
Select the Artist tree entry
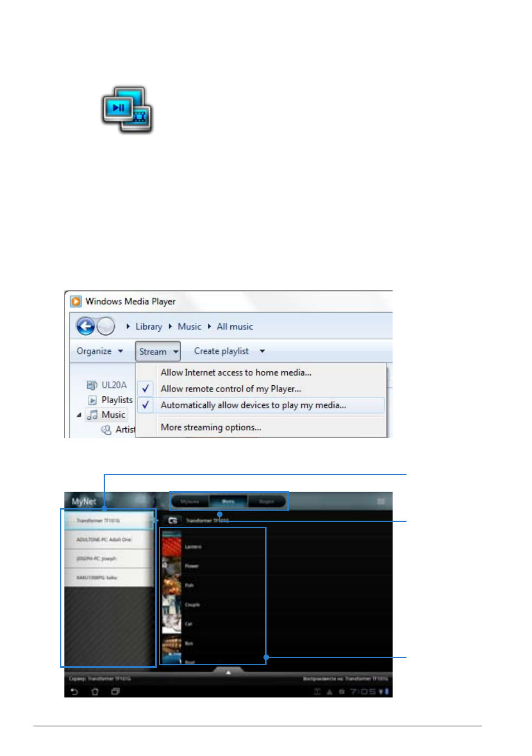click(125, 429)
